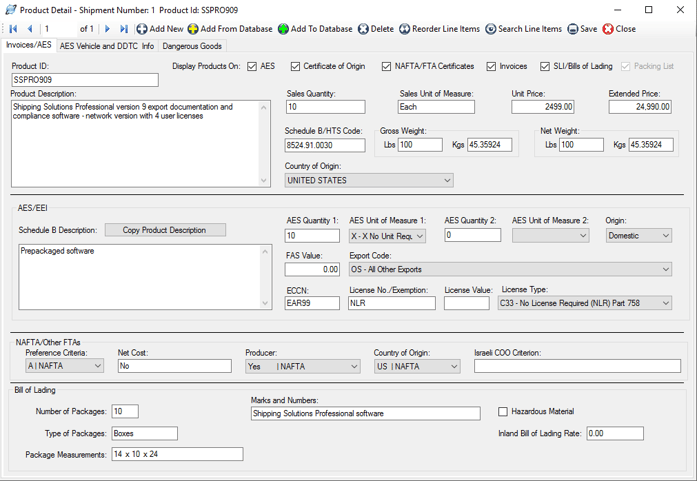
Task: Toggle the Invoices checkbox
Action: coord(491,66)
